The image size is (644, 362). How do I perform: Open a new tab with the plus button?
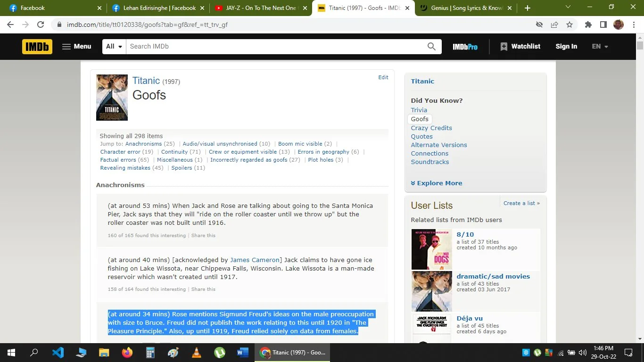point(527,8)
